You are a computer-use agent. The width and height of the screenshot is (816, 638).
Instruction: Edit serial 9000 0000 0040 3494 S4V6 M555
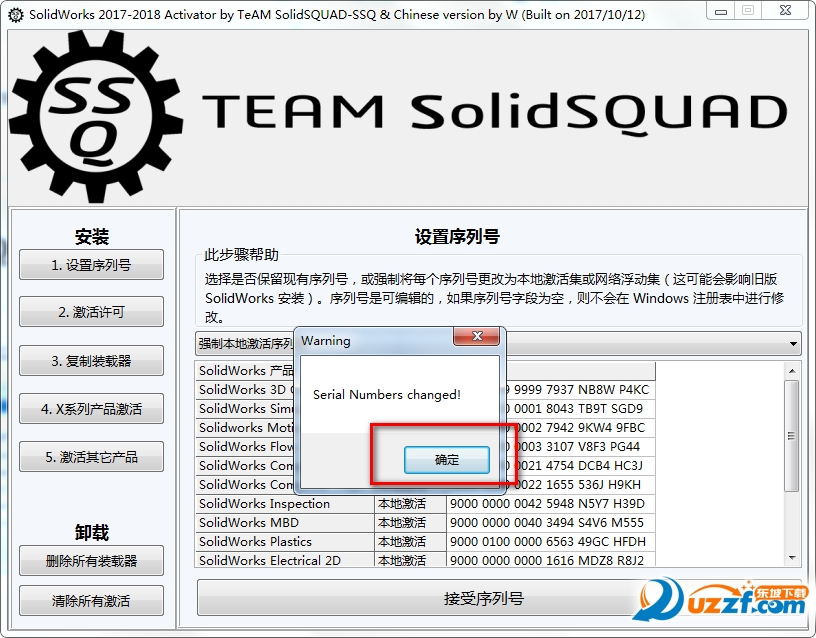551,522
